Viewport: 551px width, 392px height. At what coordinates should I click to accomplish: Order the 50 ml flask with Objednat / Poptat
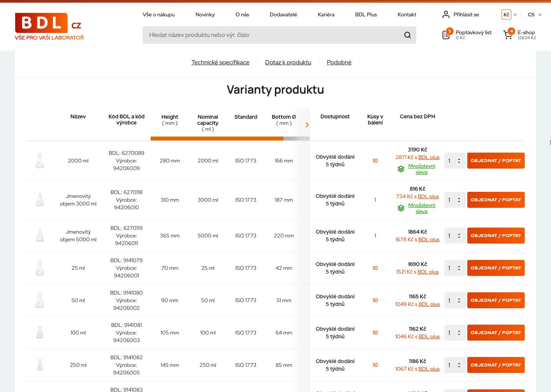tap(495, 300)
